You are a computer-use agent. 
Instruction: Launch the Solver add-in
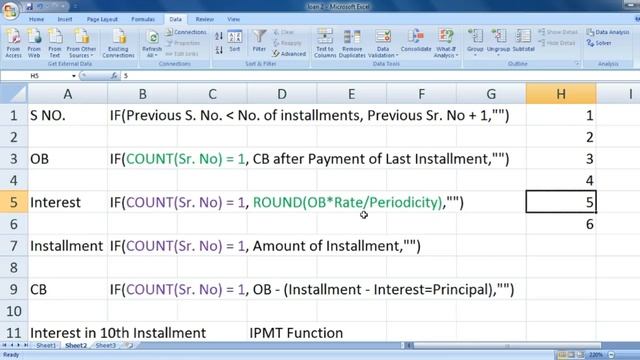(599, 43)
